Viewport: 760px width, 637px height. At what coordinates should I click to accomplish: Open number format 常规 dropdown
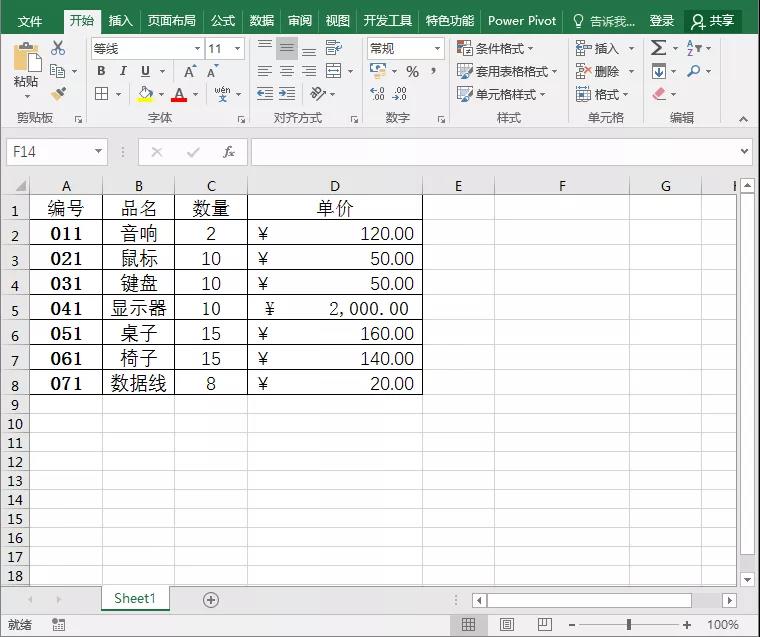pyautogui.click(x=437, y=48)
